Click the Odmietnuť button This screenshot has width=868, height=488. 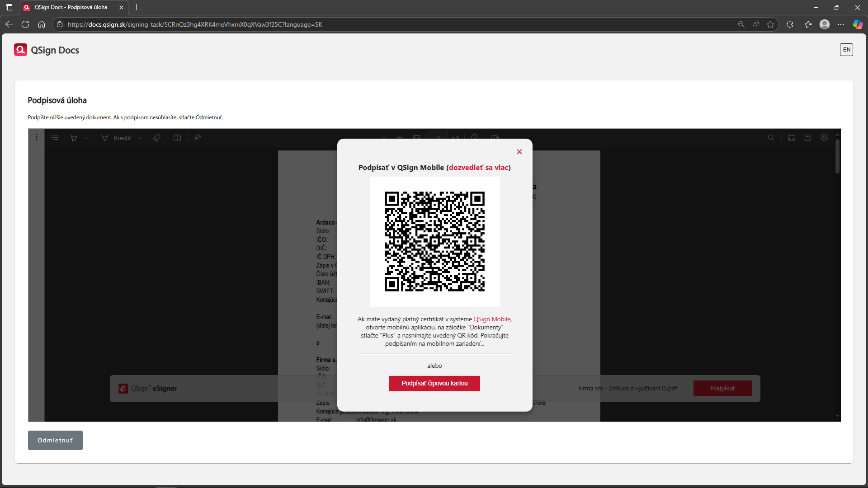point(55,440)
